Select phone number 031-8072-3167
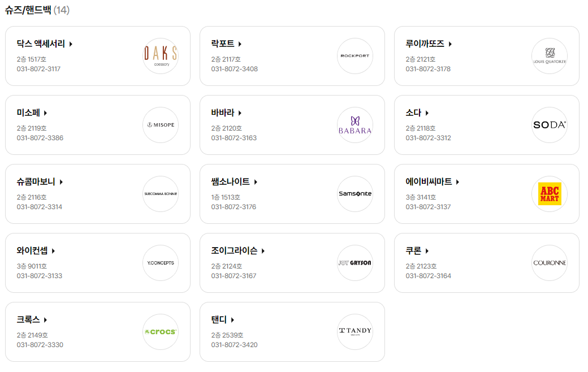The width and height of the screenshot is (588, 372). 234,276
